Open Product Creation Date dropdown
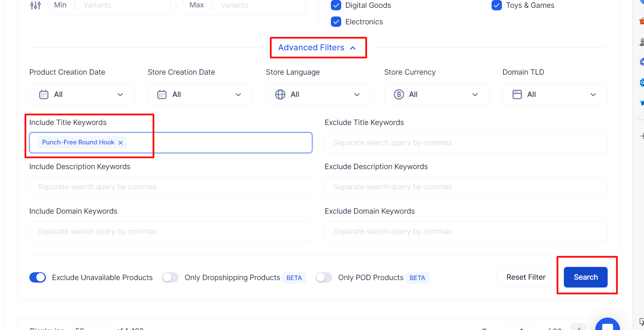Image resolution: width=644 pixels, height=330 pixels. click(x=82, y=94)
